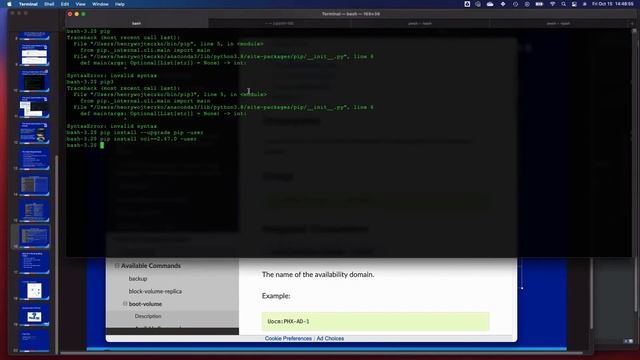Click the last 'SyntaxError: invalid syntax' line

[x=111, y=127]
